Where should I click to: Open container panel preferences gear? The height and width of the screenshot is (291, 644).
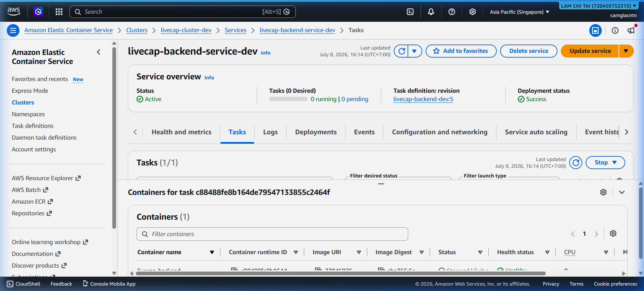603,192
